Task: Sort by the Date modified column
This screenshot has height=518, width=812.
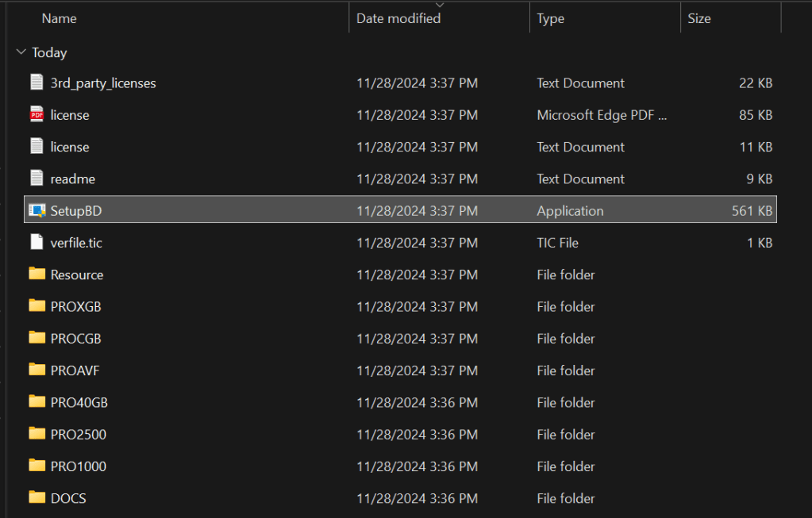Action: pos(398,18)
